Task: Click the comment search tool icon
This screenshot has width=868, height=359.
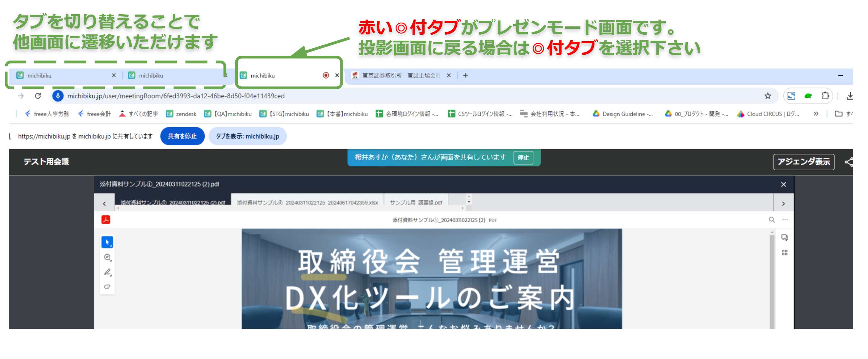Action: tap(107, 257)
